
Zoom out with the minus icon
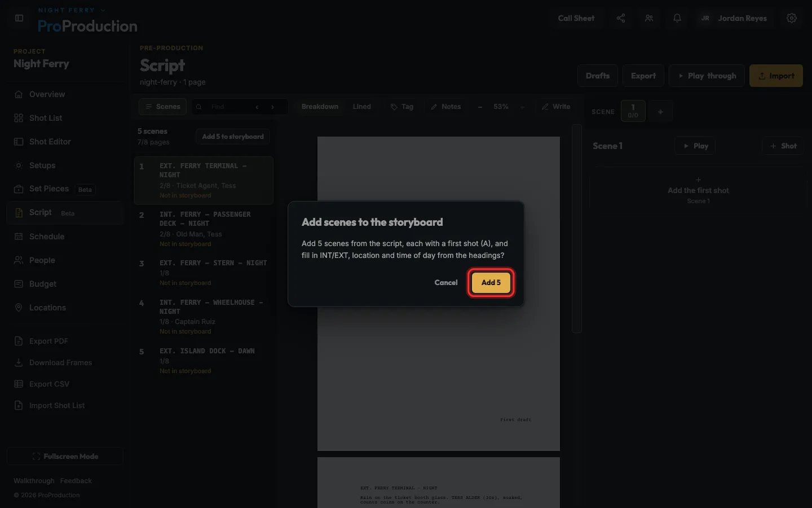(x=480, y=107)
